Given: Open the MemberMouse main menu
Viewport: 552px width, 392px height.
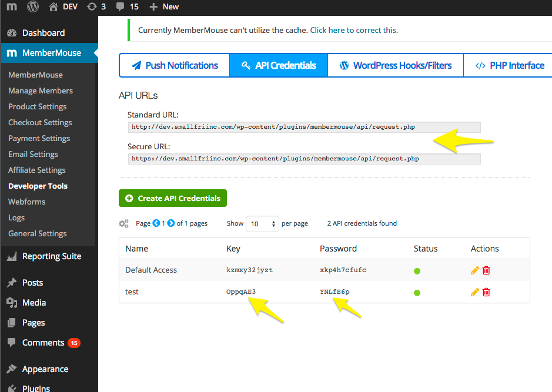Looking at the screenshot, I should coord(49,53).
